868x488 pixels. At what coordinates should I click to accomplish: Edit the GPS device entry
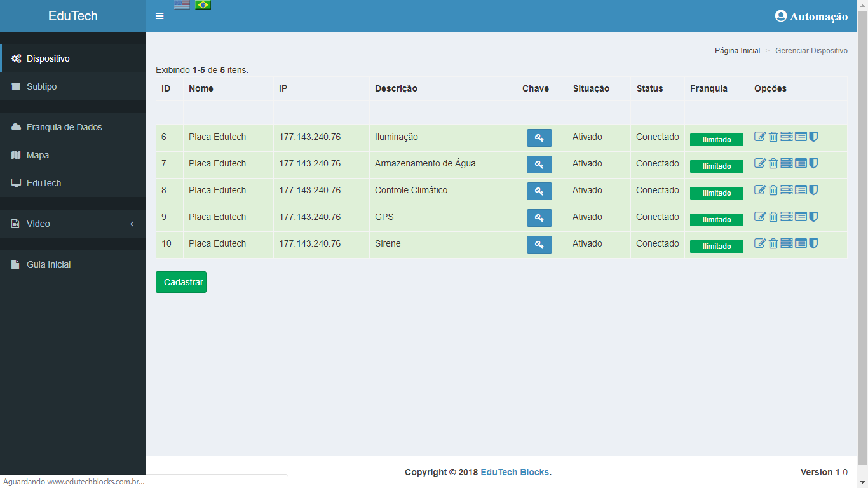(760, 217)
